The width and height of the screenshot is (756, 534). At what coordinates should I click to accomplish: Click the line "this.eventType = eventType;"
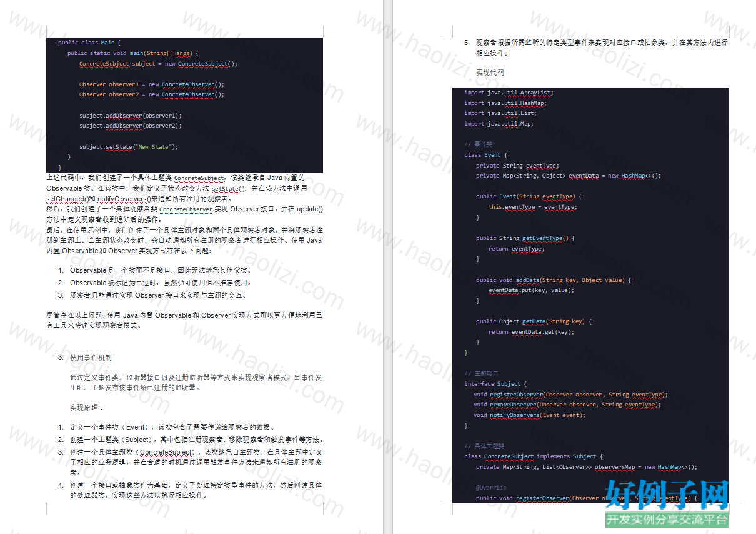(533, 207)
